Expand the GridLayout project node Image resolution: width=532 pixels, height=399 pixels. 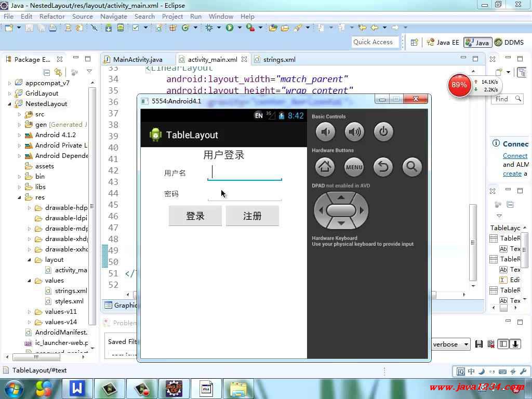(9, 94)
